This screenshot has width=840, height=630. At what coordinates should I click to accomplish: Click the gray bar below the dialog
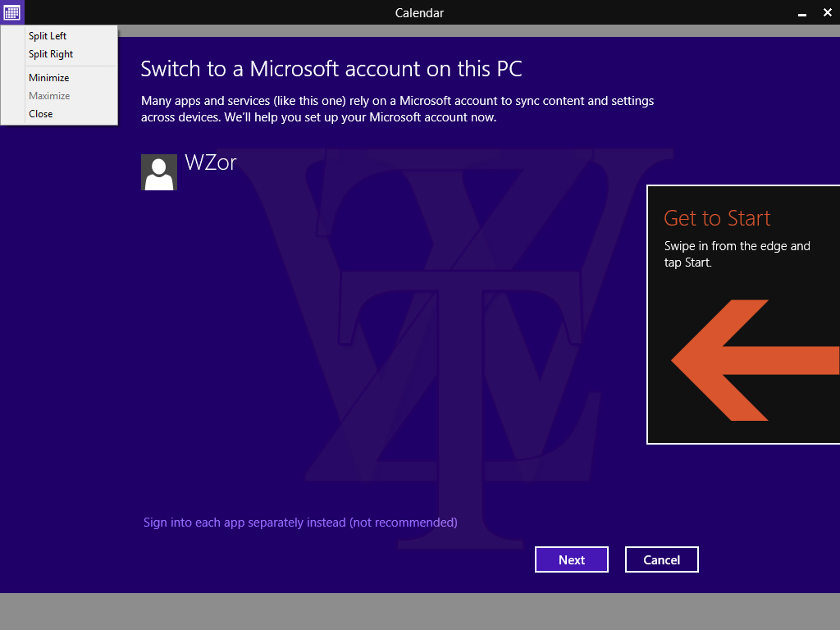coord(420,611)
